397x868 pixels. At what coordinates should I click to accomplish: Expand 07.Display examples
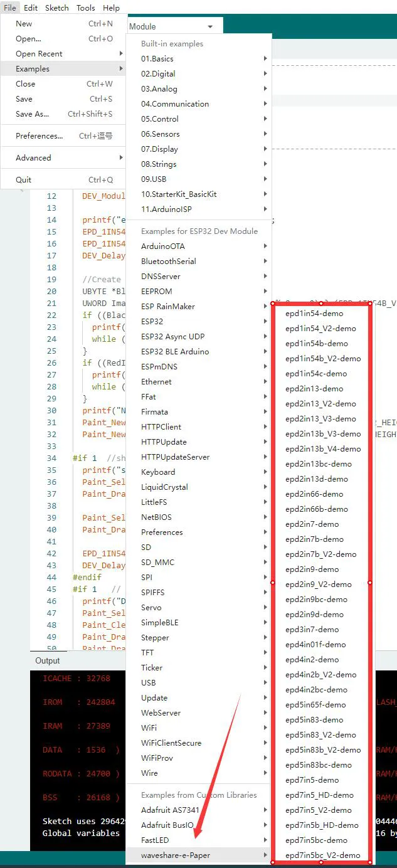click(x=199, y=149)
